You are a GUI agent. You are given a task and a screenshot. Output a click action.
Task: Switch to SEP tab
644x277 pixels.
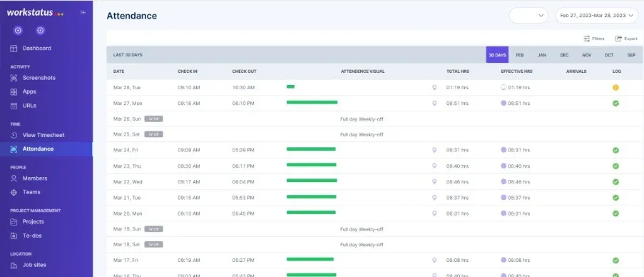pyautogui.click(x=631, y=55)
